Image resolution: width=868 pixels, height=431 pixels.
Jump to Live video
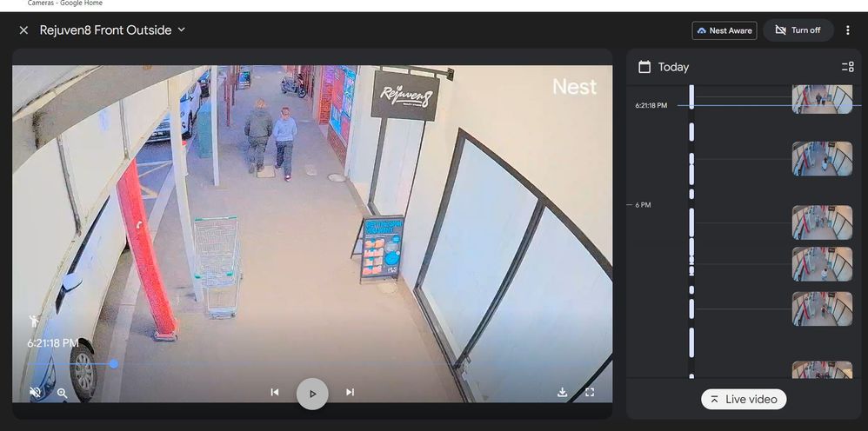click(744, 399)
